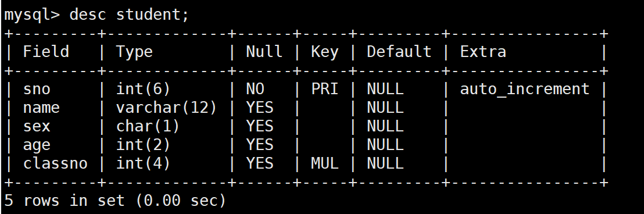The image size is (644, 214).
Task: Click the auto_increment extra value
Action: click(x=524, y=89)
